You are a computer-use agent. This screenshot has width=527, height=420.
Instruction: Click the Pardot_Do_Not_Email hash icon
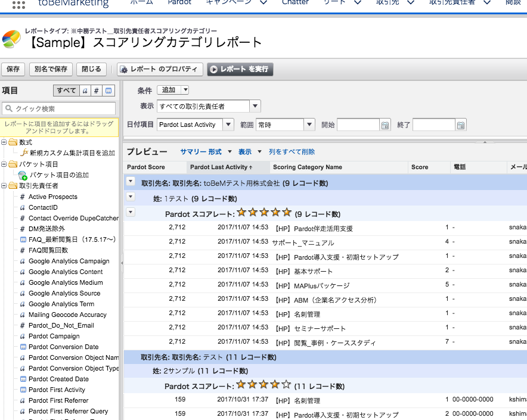[x=23, y=326]
